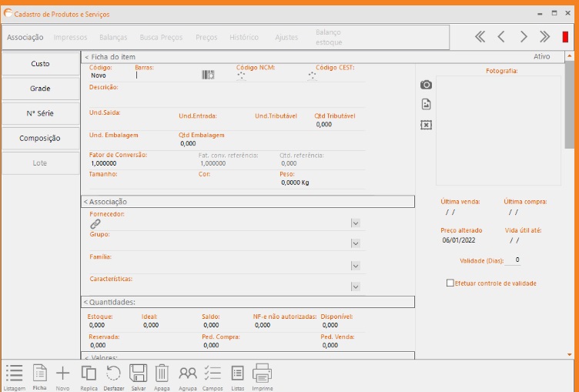Screen dimensions: 579x392
Task: Open the Composição side button
Action: click(x=40, y=139)
